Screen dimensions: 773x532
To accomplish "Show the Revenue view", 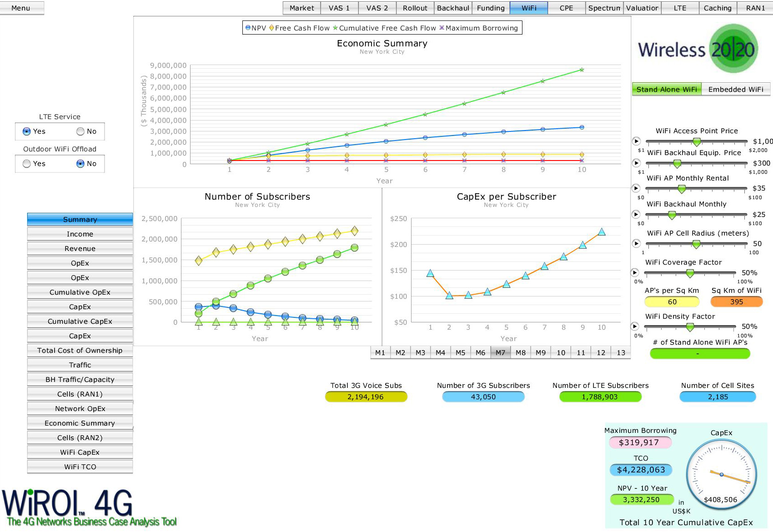I will coord(80,249).
